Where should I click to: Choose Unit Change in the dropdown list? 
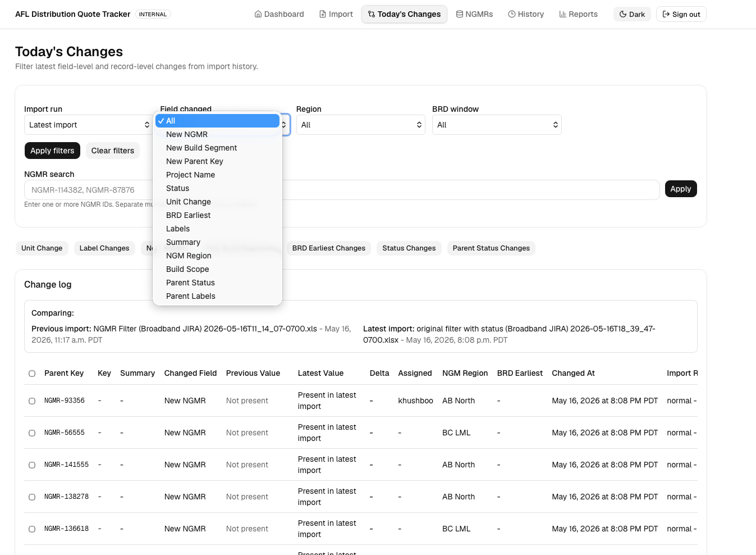coord(217,202)
